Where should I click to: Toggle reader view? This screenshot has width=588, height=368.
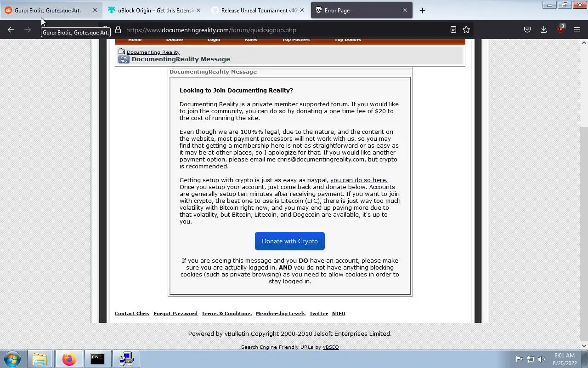pos(453,30)
